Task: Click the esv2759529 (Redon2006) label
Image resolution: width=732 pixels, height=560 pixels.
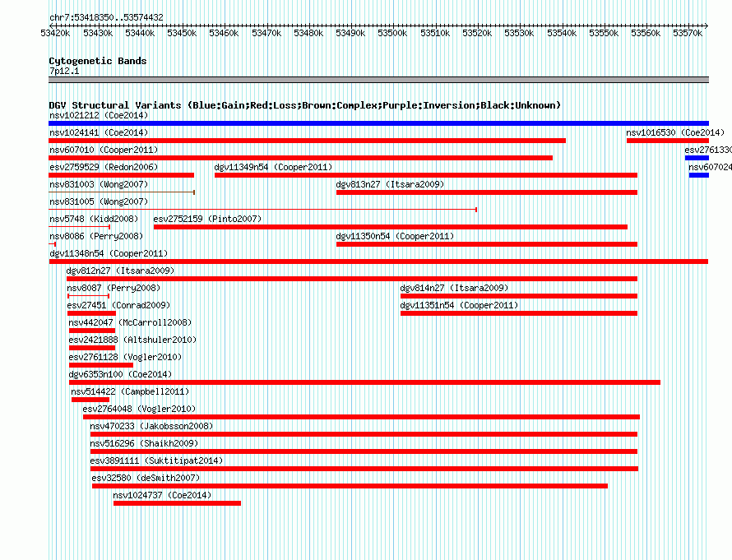Action: (x=104, y=167)
